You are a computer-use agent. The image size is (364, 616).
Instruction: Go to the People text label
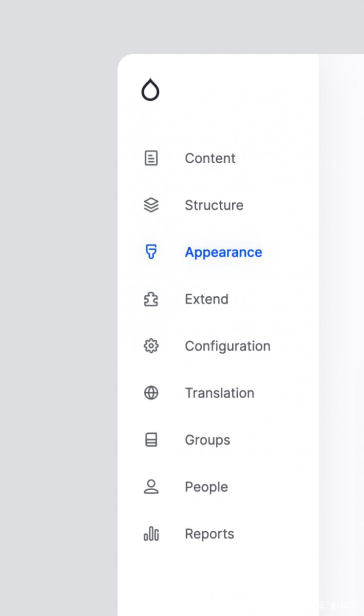click(x=206, y=487)
